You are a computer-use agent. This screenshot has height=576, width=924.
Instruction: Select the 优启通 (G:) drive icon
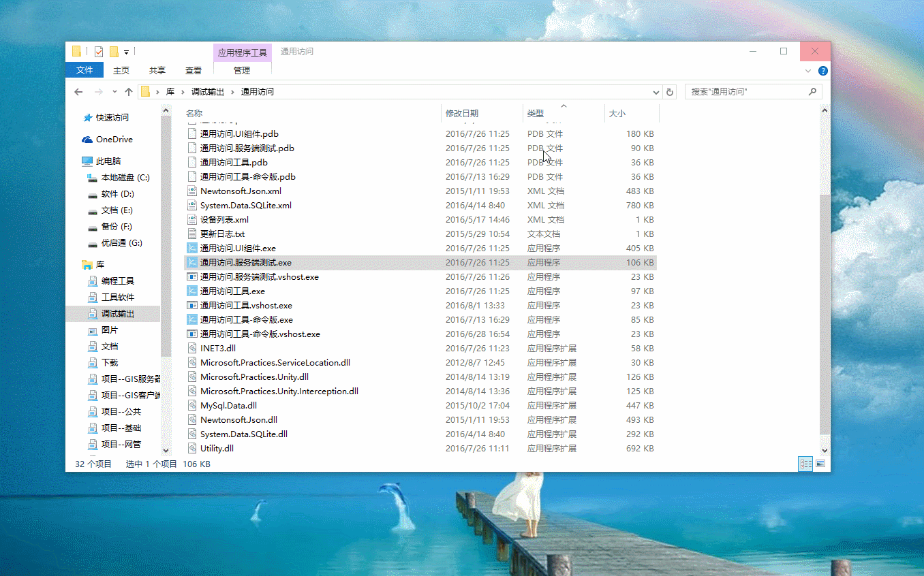click(x=93, y=243)
